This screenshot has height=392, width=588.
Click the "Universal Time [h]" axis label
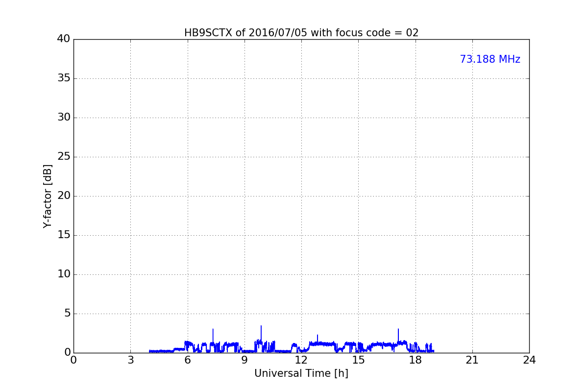301,373
